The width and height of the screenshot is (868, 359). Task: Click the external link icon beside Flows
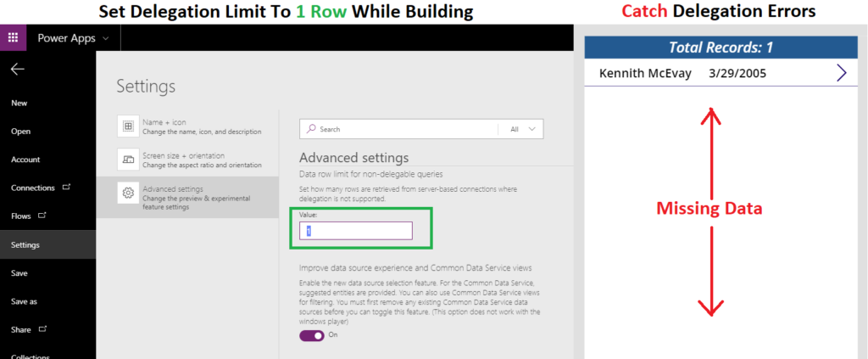pyautogui.click(x=42, y=216)
